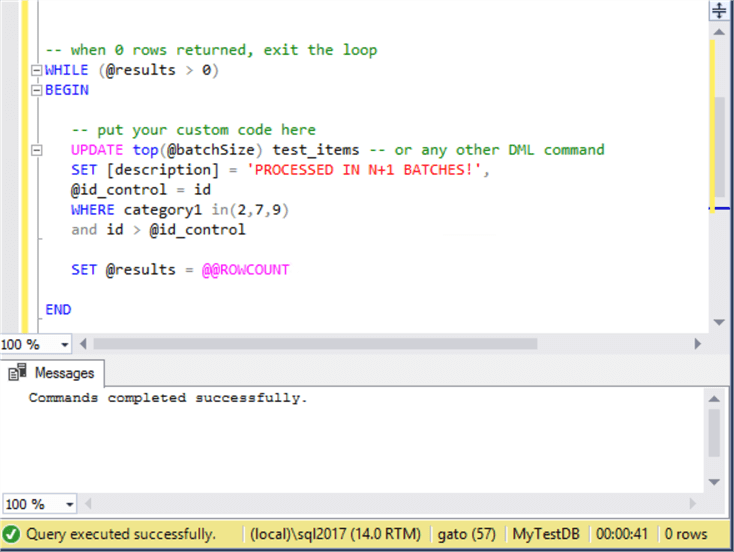The width and height of the screenshot is (734, 552).
Task: Click the 'gato (57)' status entry
Action: [x=466, y=534]
